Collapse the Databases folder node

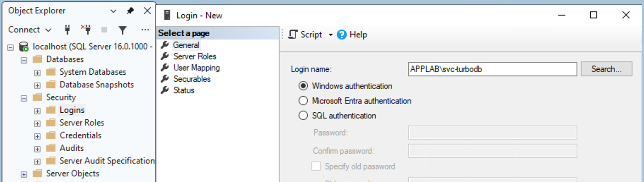(x=24, y=60)
